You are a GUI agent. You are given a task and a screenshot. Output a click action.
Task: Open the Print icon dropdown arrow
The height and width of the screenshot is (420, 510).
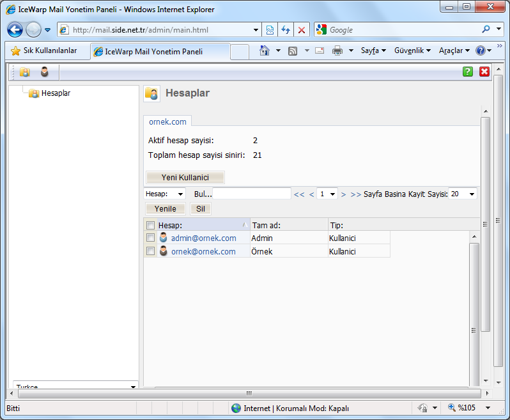(351, 51)
